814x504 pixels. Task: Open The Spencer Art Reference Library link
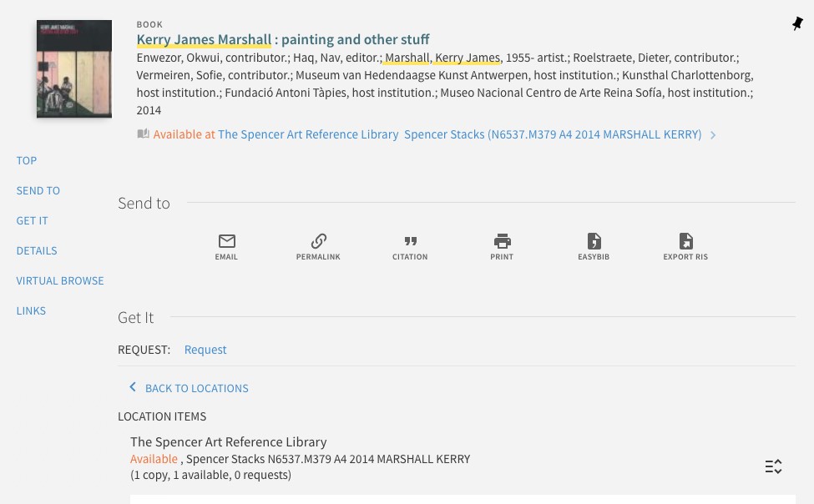(308, 134)
